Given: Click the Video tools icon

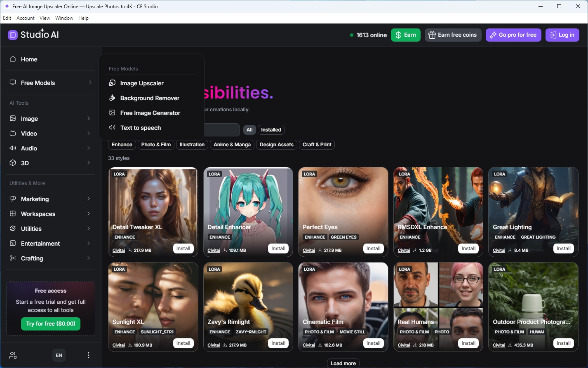Looking at the screenshot, I should (13, 133).
